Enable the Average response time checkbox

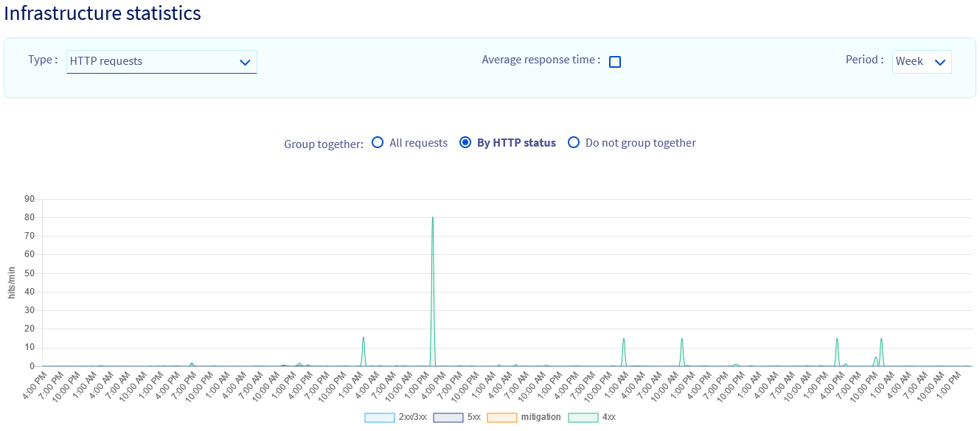click(615, 62)
